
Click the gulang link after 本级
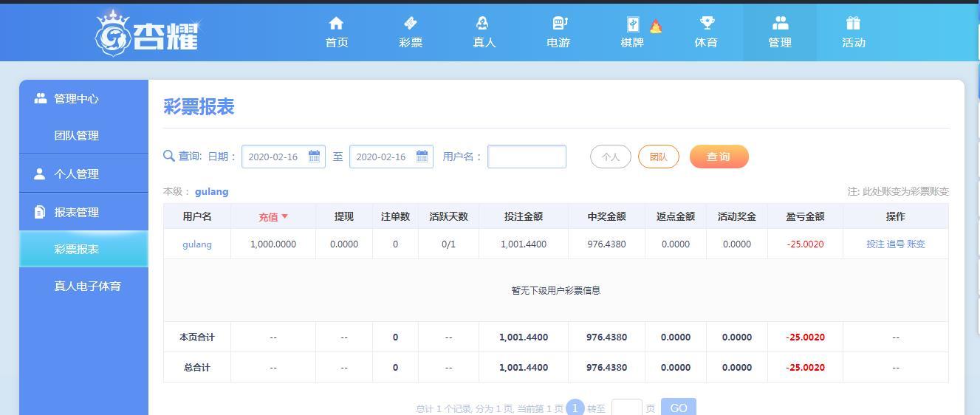[x=212, y=191]
